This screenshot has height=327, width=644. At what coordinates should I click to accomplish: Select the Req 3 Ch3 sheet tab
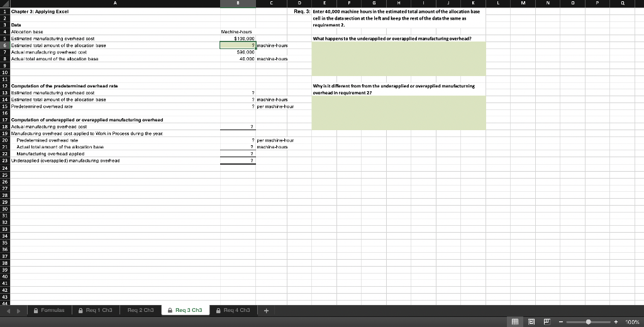click(186, 310)
